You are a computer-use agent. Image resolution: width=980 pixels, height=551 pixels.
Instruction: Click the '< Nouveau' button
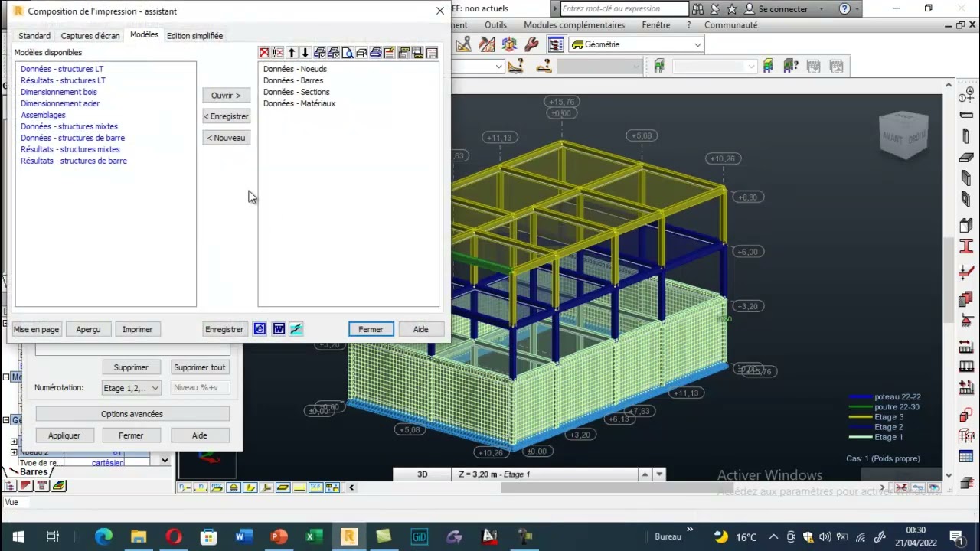[x=226, y=138]
